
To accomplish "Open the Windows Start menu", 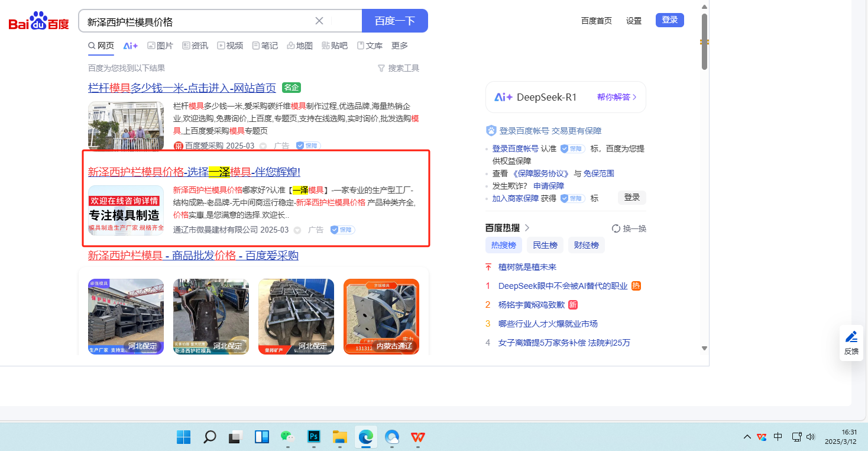I will (x=183, y=437).
